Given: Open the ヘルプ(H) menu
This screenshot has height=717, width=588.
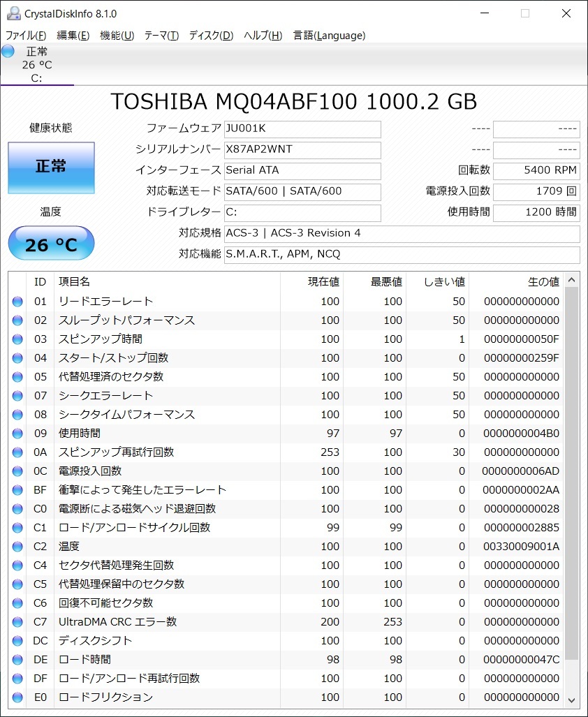Looking at the screenshot, I should coord(263,35).
